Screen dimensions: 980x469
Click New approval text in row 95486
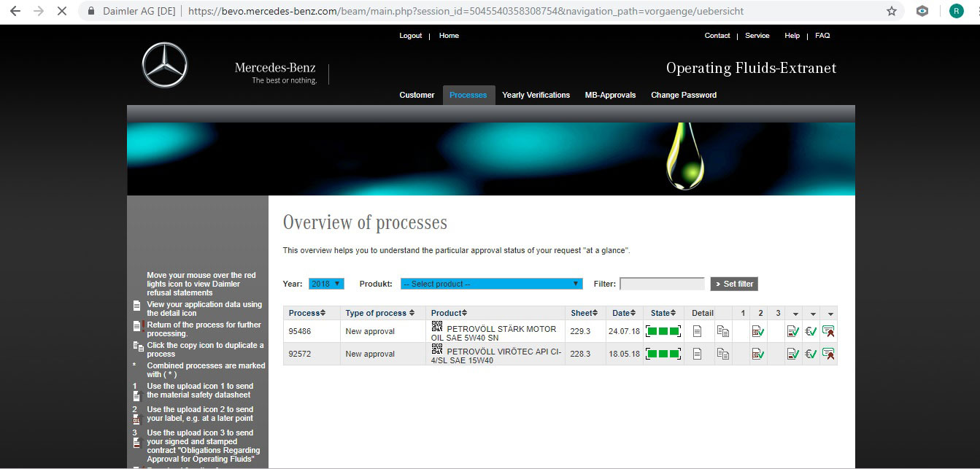tap(370, 331)
